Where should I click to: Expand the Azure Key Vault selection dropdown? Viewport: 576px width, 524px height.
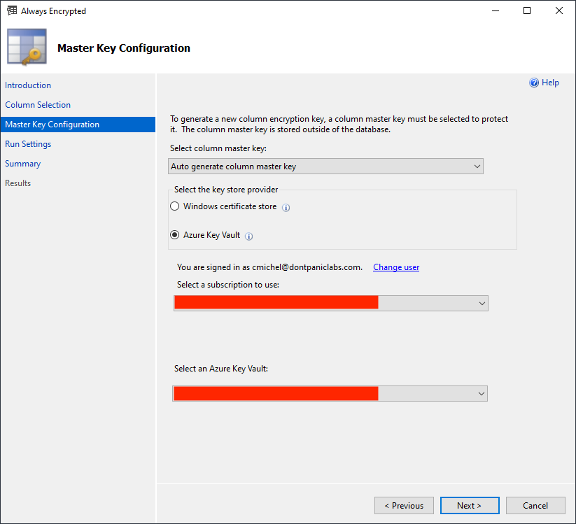click(x=330, y=394)
